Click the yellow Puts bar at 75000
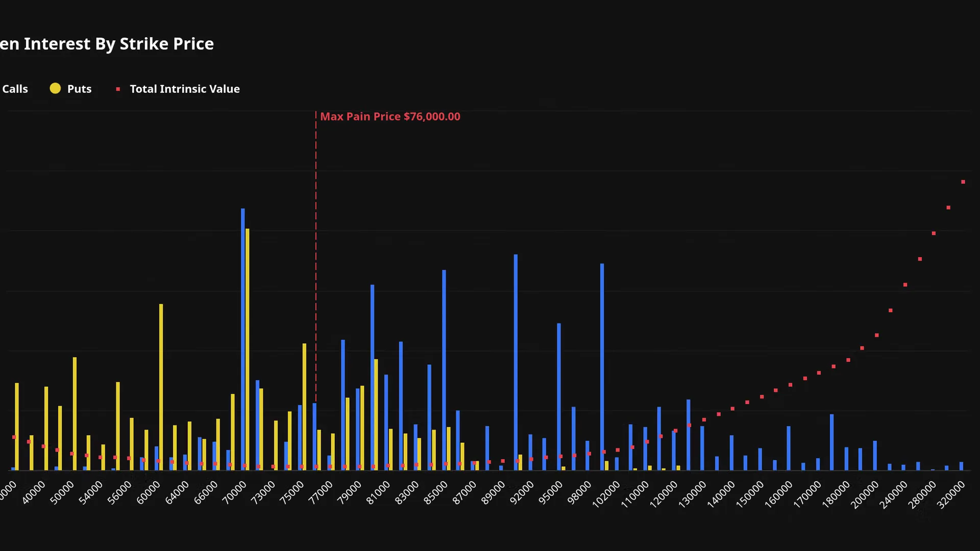This screenshot has height=551, width=980. (x=305, y=407)
